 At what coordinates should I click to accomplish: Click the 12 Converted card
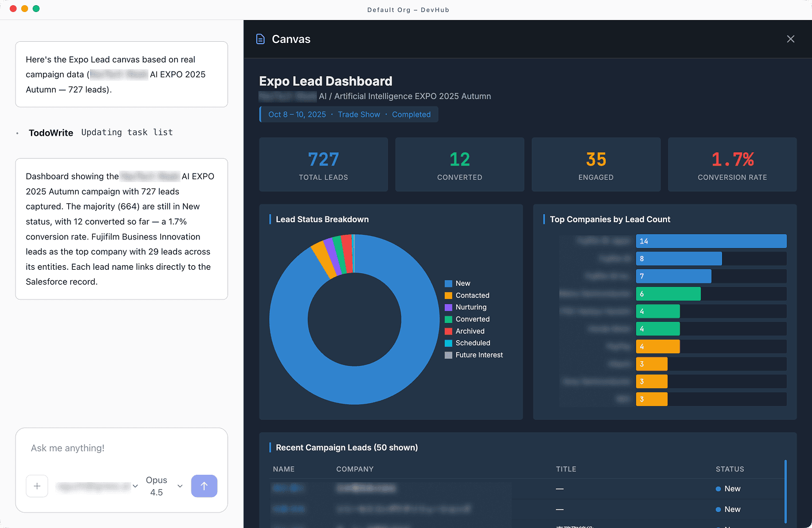coord(460,164)
